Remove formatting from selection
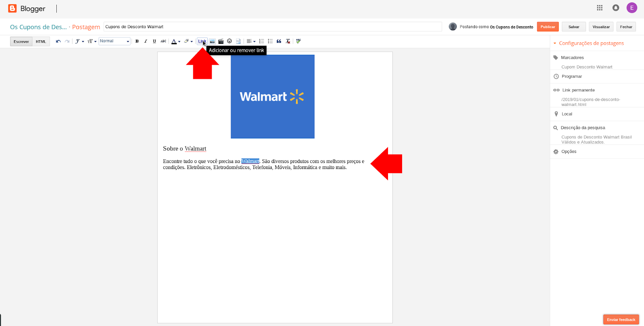 288,41
